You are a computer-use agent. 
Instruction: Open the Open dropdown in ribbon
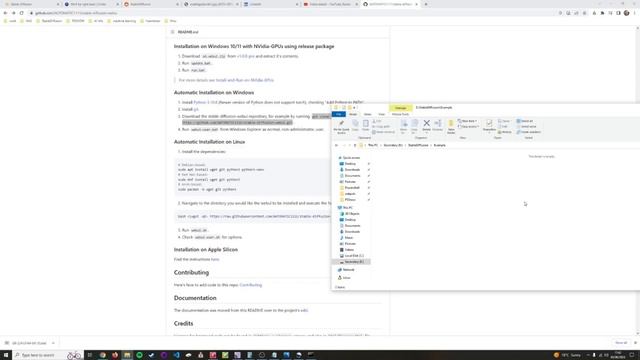504,121
